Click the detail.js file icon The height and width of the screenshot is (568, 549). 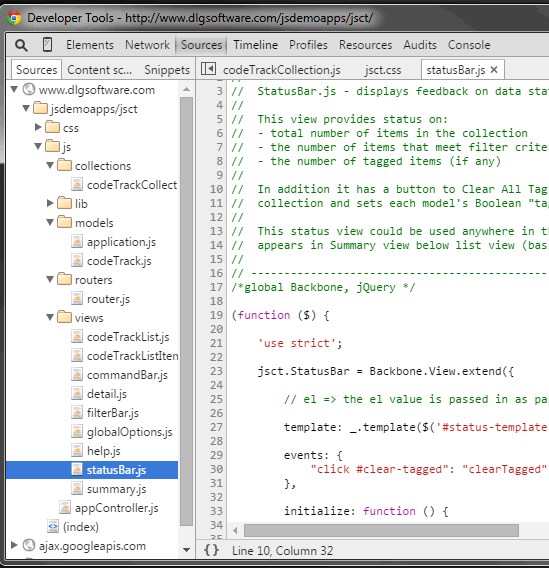coord(77,394)
